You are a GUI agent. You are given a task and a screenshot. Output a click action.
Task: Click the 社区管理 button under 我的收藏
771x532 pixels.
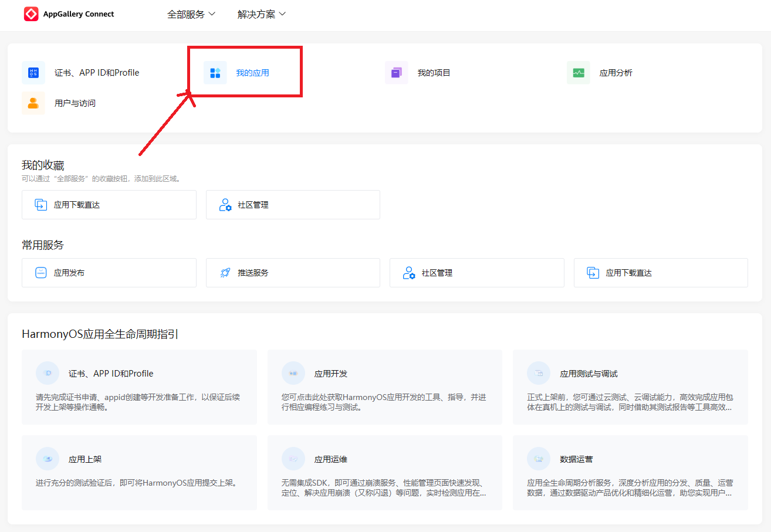coord(293,205)
